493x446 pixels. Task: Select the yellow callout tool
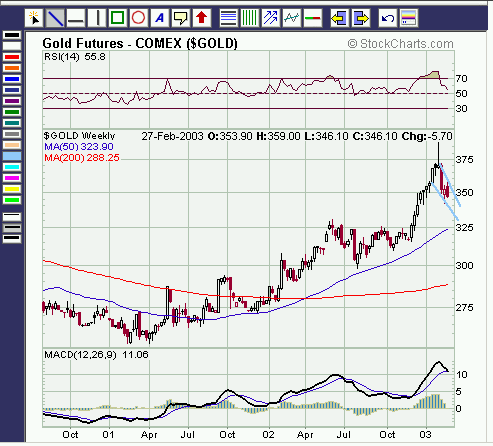click(x=180, y=18)
